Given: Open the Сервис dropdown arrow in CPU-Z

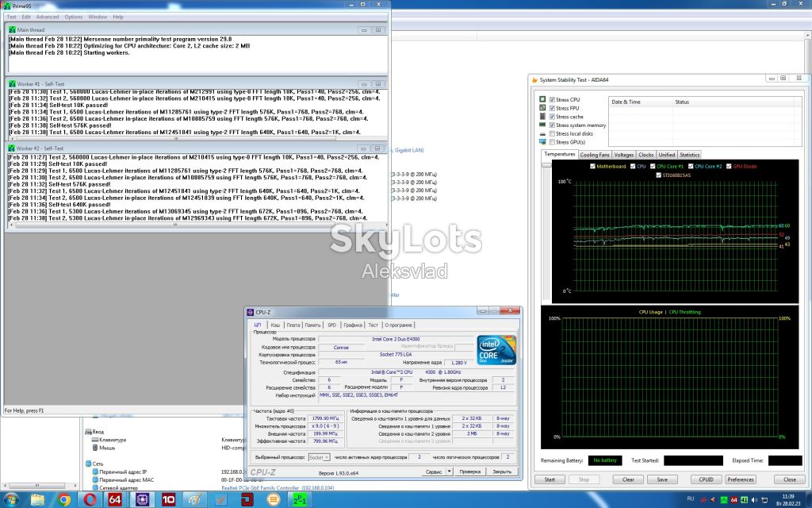Looking at the screenshot, I should click(449, 471).
